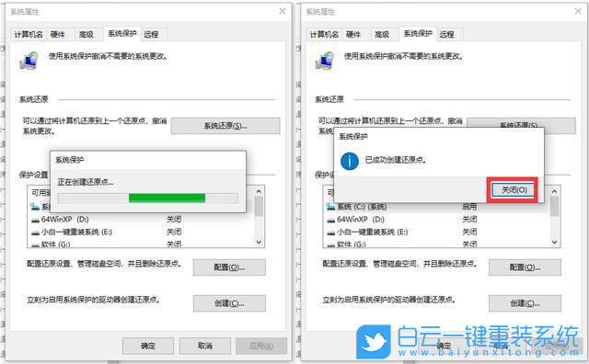Click system protection icon in right window
This screenshot has width=589, height=364.
coord(325,62)
